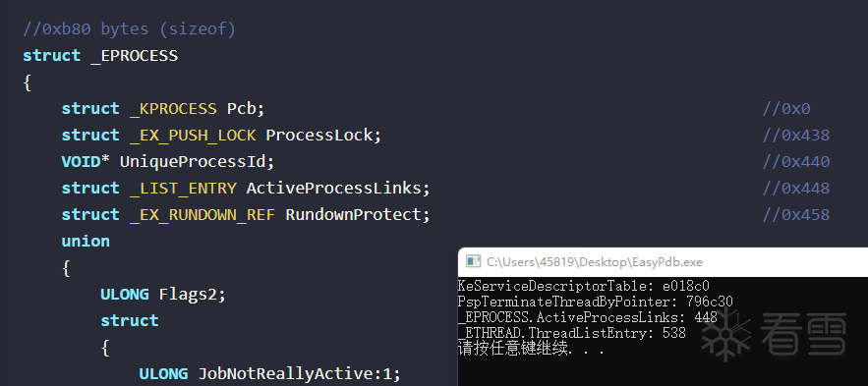Click the //0x448 offset comment
The width and height of the screenshot is (868, 386).
pos(796,188)
